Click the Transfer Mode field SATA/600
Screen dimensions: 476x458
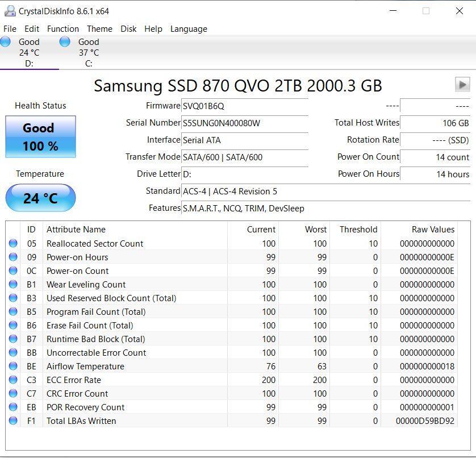(245, 157)
